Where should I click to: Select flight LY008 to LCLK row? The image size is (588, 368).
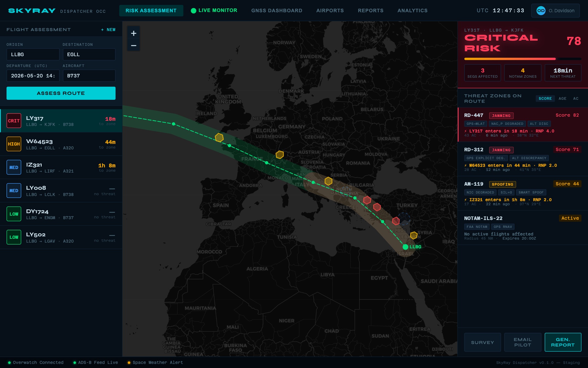point(61,191)
